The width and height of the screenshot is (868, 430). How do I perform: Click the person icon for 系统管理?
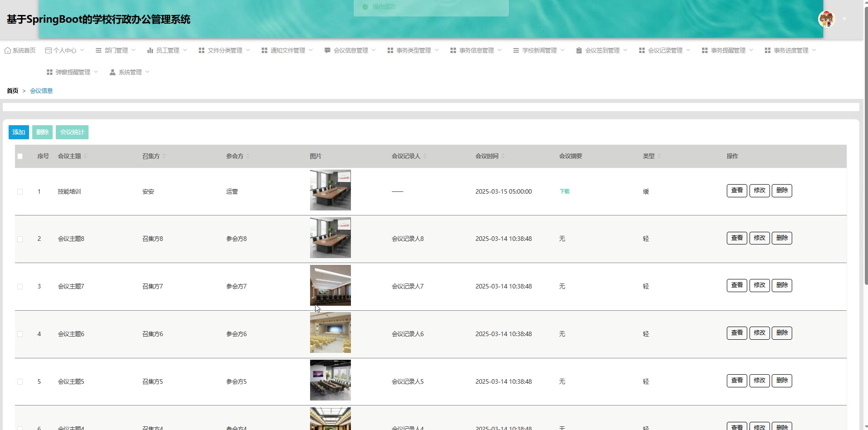pos(113,72)
